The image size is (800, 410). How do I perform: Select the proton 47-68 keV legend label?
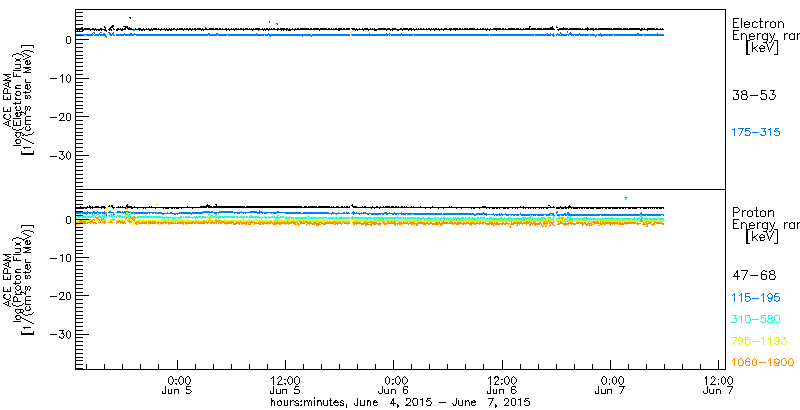coord(754,276)
